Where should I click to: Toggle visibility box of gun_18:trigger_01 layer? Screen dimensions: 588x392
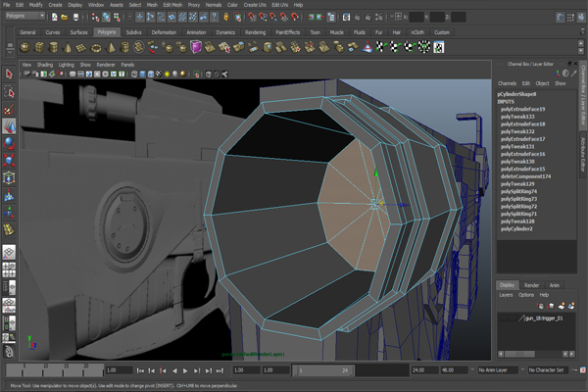[504, 318]
